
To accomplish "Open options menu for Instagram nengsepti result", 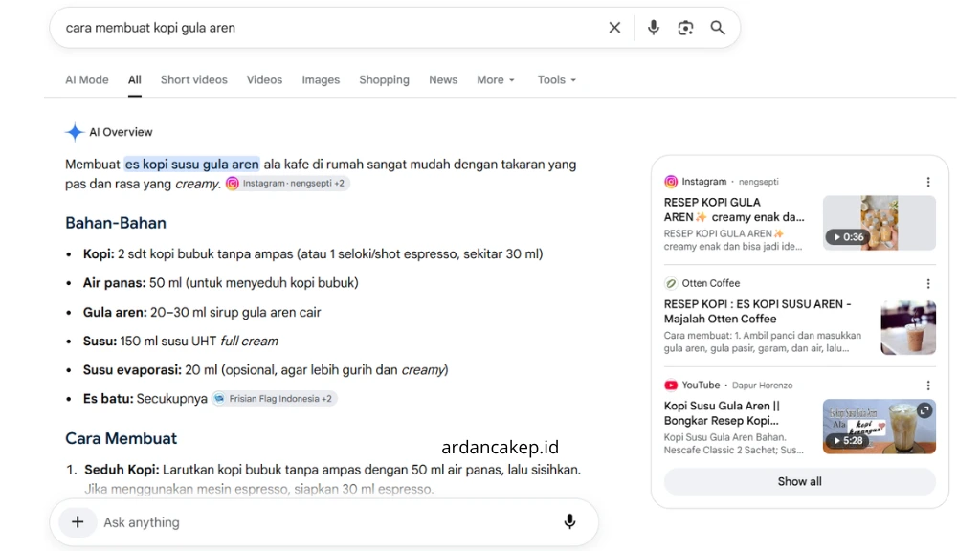I will (x=928, y=182).
